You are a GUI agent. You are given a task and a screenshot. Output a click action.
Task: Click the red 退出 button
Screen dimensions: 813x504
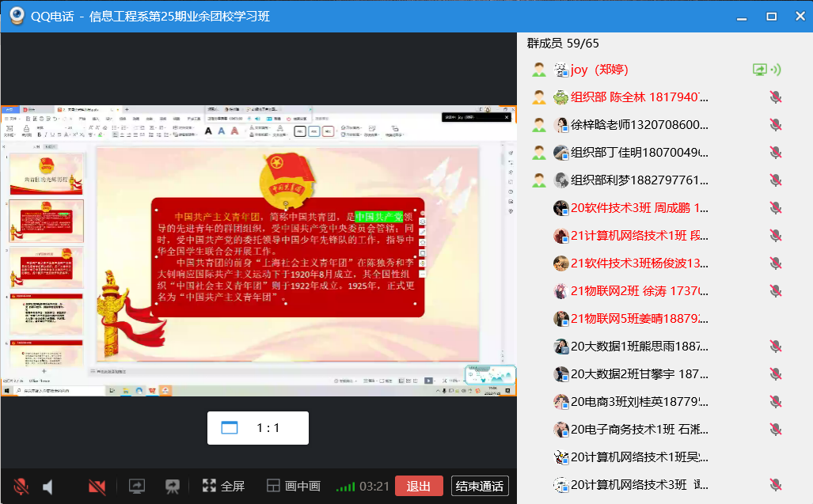pyautogui.click(x=418, y=486)
